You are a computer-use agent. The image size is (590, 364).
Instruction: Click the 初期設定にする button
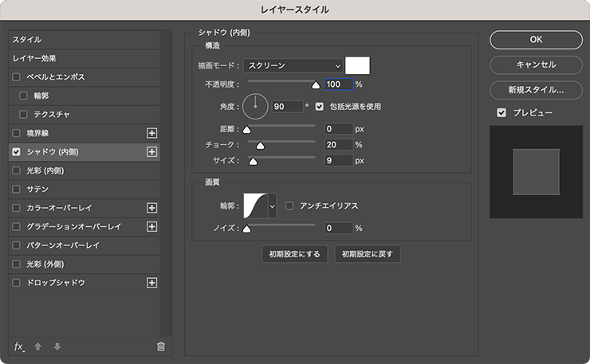pos(295,254)
